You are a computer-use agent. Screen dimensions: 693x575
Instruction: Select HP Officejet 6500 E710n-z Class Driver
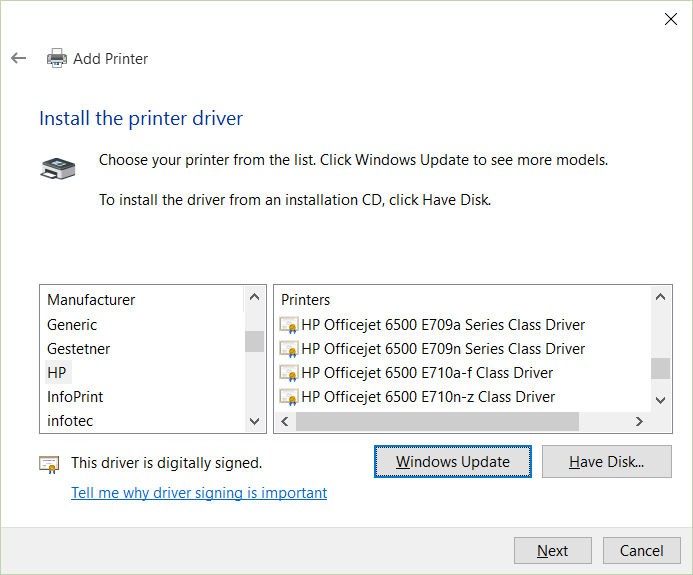point(428,396)
